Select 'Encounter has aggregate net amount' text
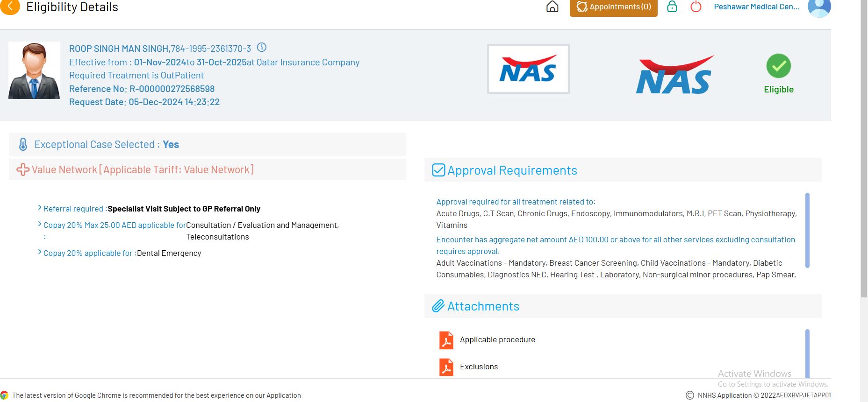 (x=616, y=245)
